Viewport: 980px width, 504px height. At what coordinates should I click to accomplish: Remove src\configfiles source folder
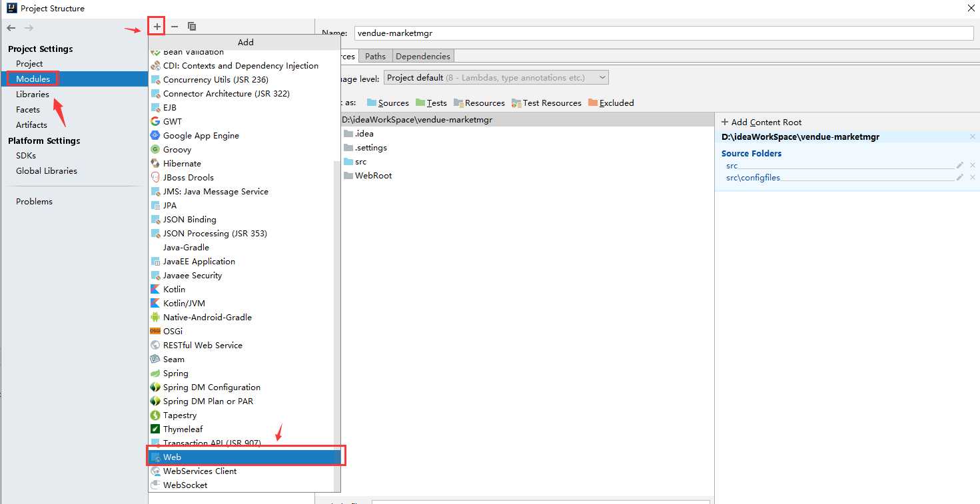point(973,177)
